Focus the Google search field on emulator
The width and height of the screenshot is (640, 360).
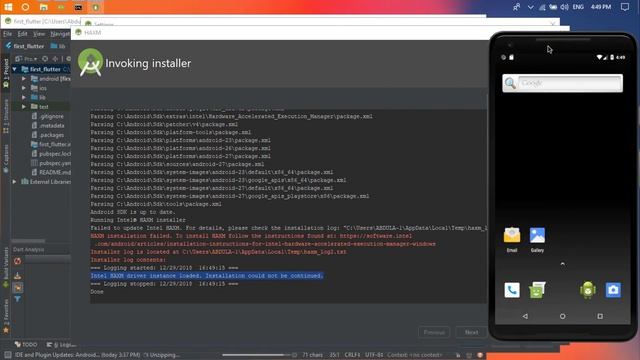coord(570,83)
